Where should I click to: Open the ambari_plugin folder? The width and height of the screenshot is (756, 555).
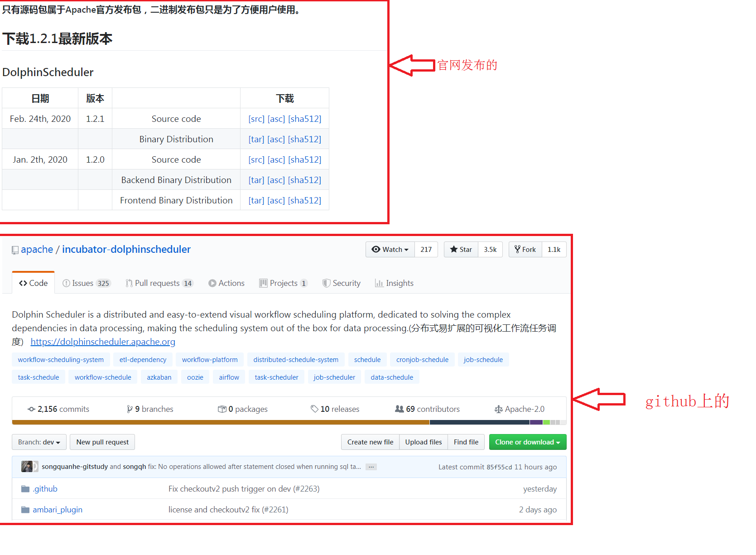(x=58, y=510)
